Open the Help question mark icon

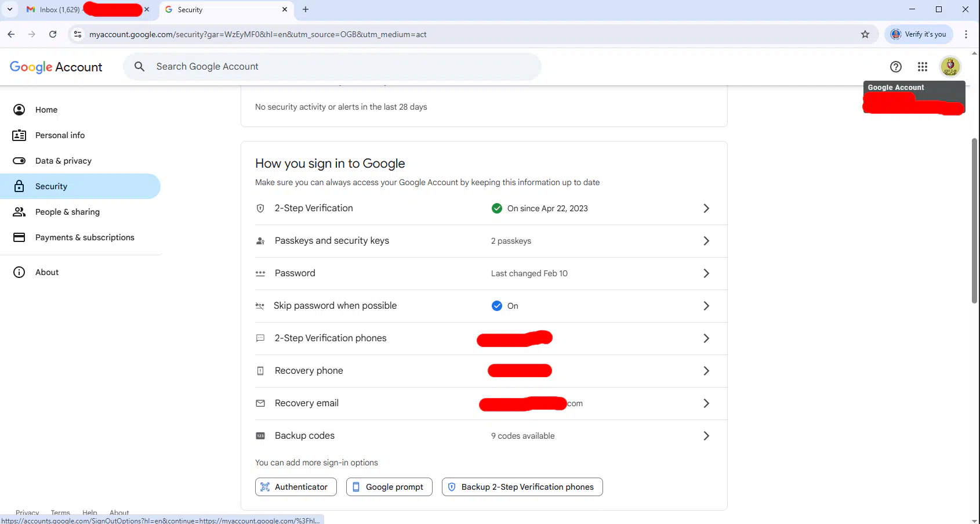[x=896, y=67]
